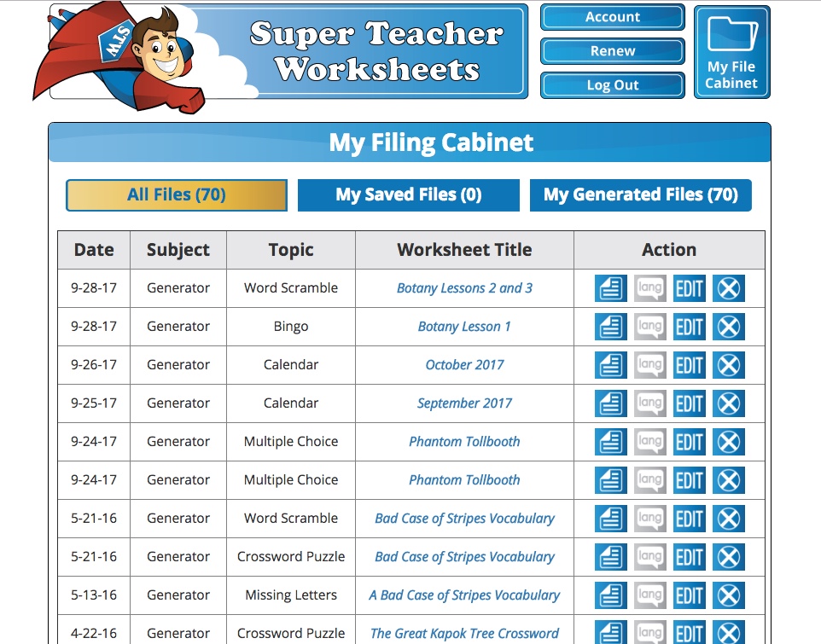Screen dimensions: 821x644
Task: Open worksheet icon for Botany Lesson 1
Action: click(610, 327)
